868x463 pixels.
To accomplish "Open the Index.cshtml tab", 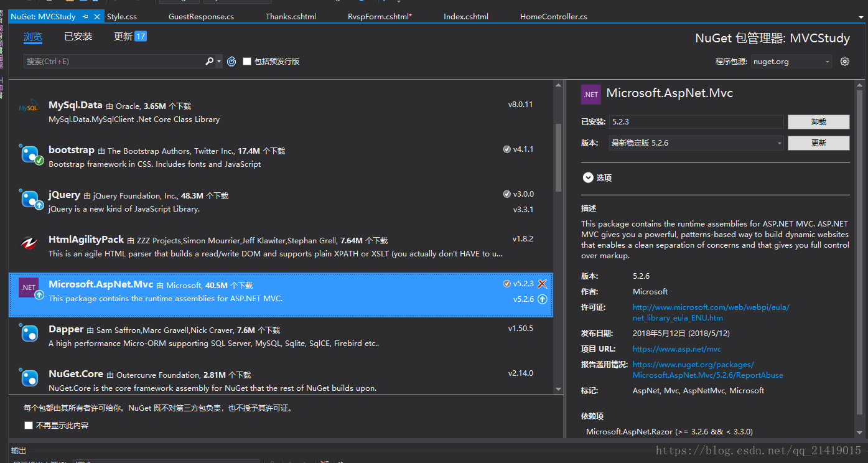I will pyautogui.click(x=466, y=17).
